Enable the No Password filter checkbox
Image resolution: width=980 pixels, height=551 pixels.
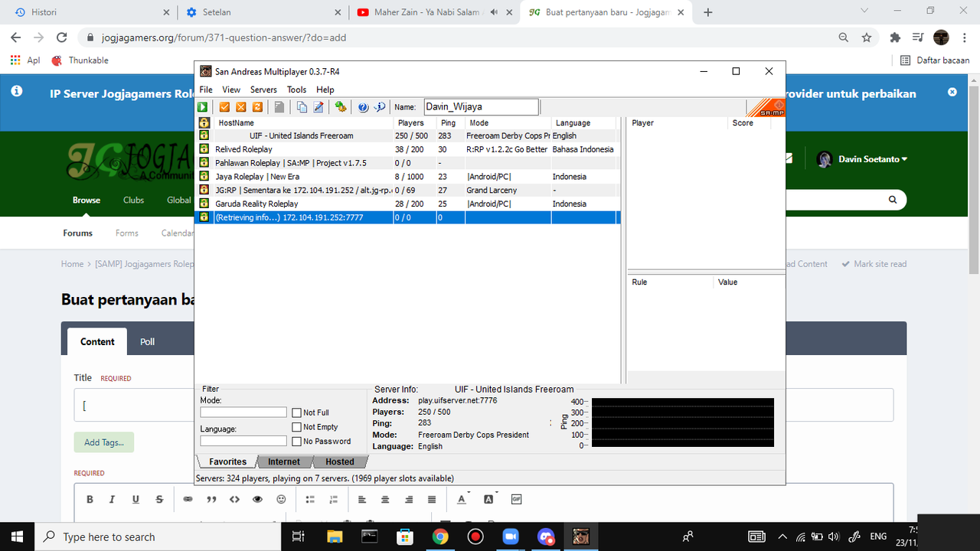coord(297,442)
